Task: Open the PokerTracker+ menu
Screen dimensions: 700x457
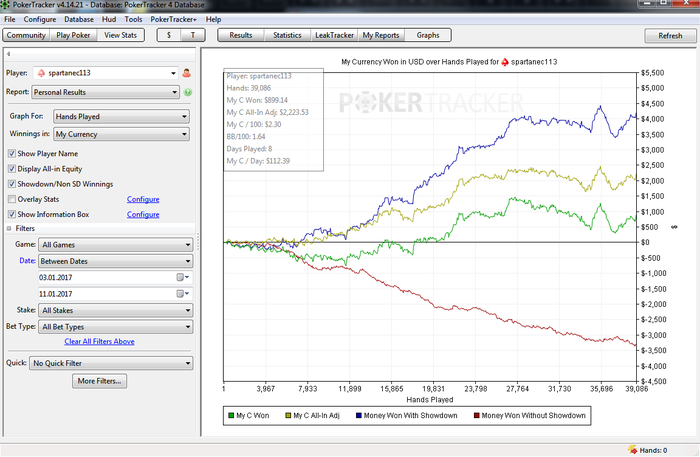Action: click(x=173, y=19)
